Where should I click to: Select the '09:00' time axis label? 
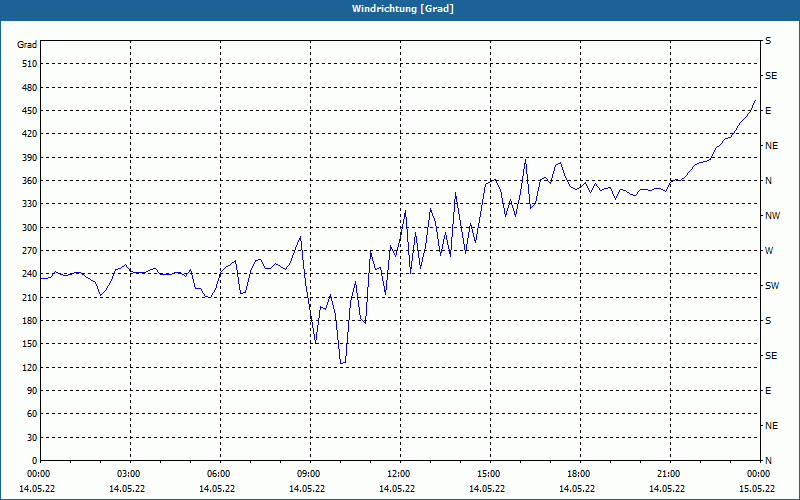310,474
